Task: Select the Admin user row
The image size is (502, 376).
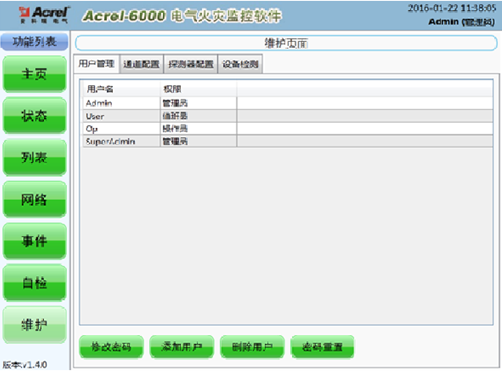Action: point(288,103)
